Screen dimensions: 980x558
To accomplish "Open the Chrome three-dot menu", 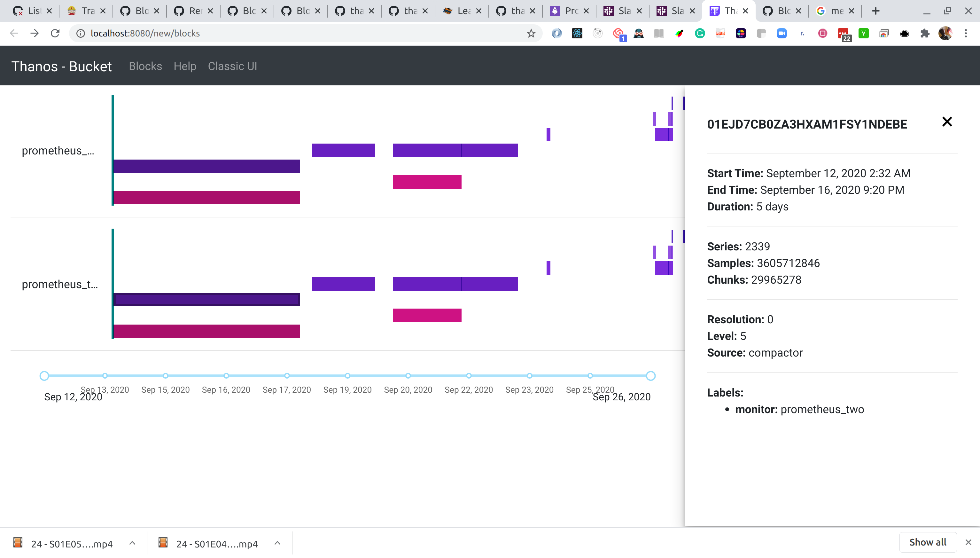I will (x=966, y=33).
